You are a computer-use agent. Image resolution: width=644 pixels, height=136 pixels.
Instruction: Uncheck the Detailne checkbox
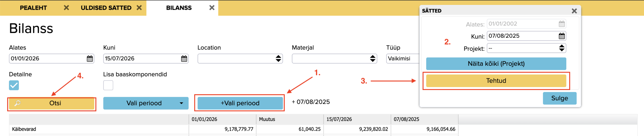click(x=14, y=85)
